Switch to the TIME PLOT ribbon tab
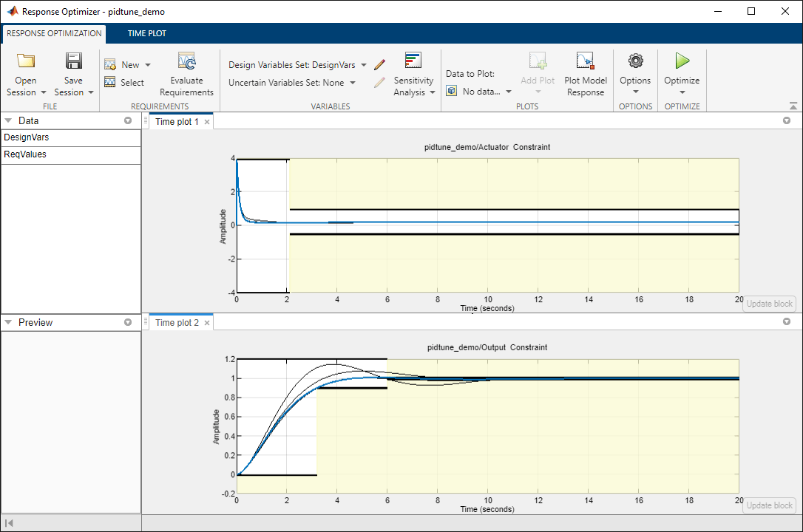This screenshot has height=532, width=803. [147, 33]
